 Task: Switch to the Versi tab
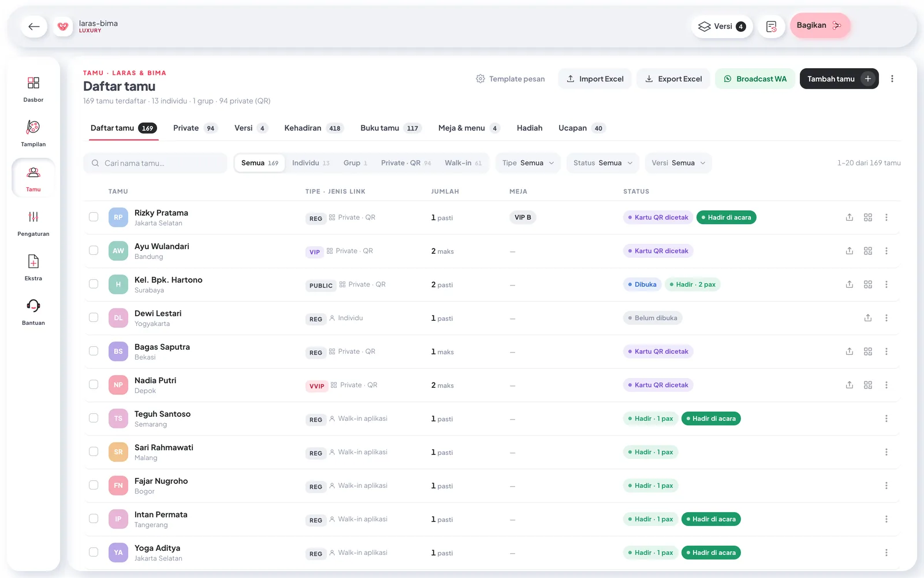coord(251,128)
